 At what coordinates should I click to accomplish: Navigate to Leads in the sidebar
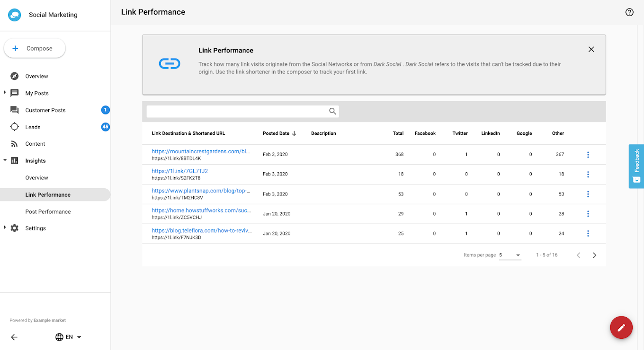tap(33, 127)
